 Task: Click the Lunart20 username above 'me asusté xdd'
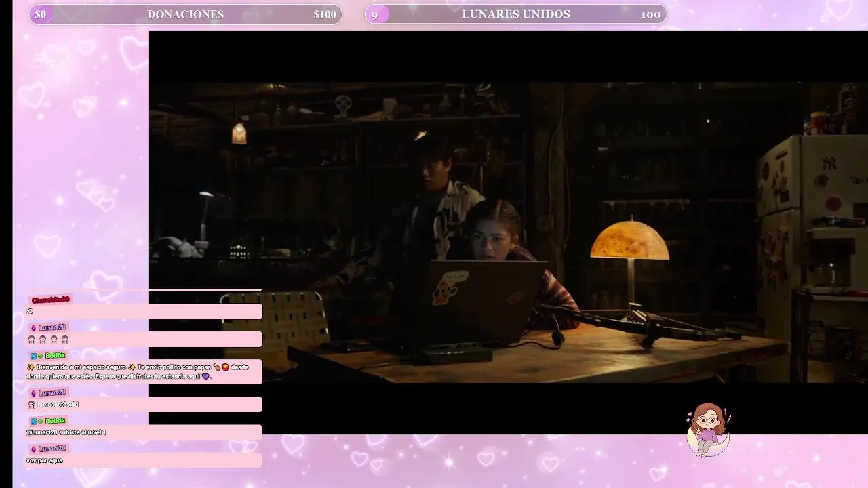point(52,393)
